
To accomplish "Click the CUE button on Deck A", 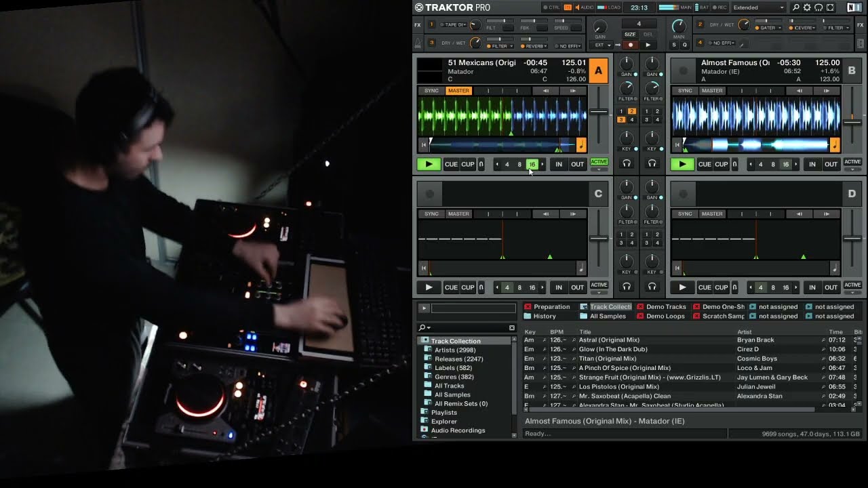I will pyautogui.click(x=451, y=164).
